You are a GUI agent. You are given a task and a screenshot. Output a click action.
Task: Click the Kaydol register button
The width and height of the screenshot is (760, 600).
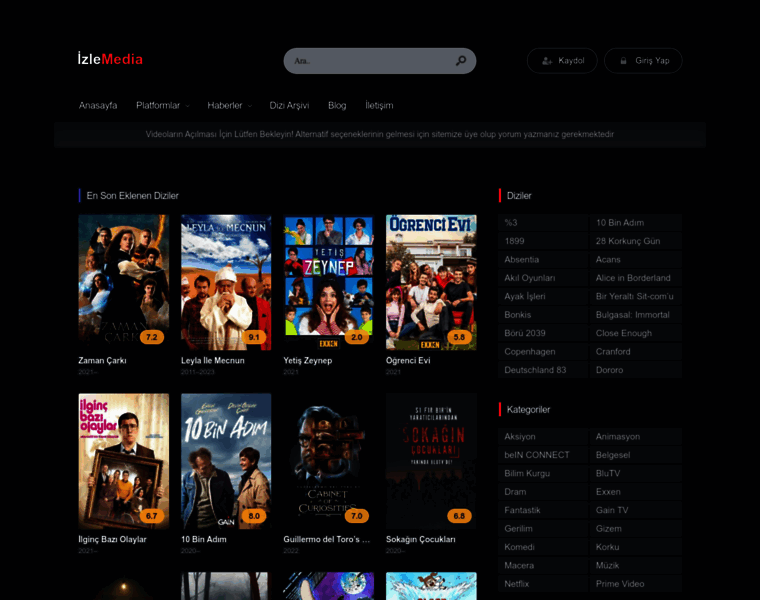(562, 61)
